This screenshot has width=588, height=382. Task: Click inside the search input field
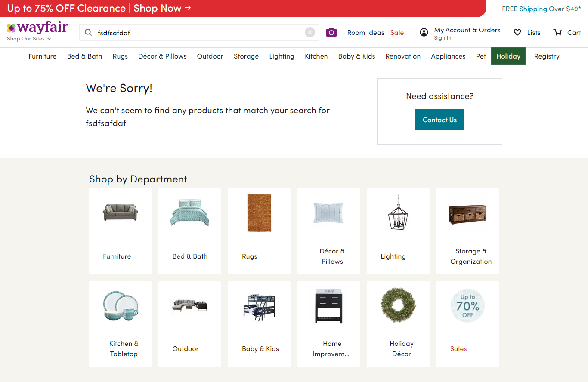pyautogui.click(x=198, y=32)
